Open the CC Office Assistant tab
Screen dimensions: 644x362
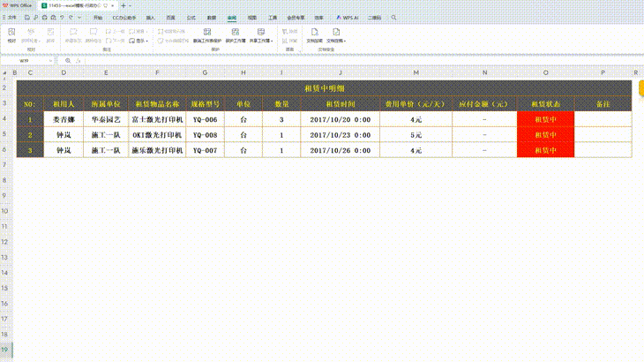(124, 18)
